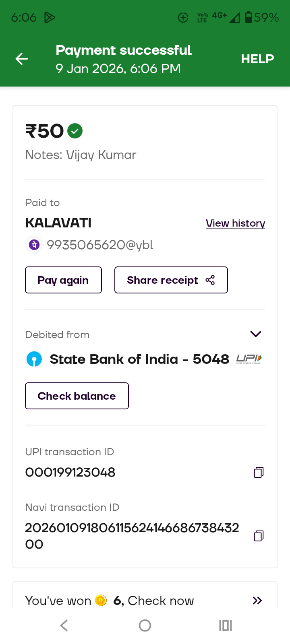Expand the Debited from details chevron
This screenshot has width=290, height=644.
click(256, 334)
